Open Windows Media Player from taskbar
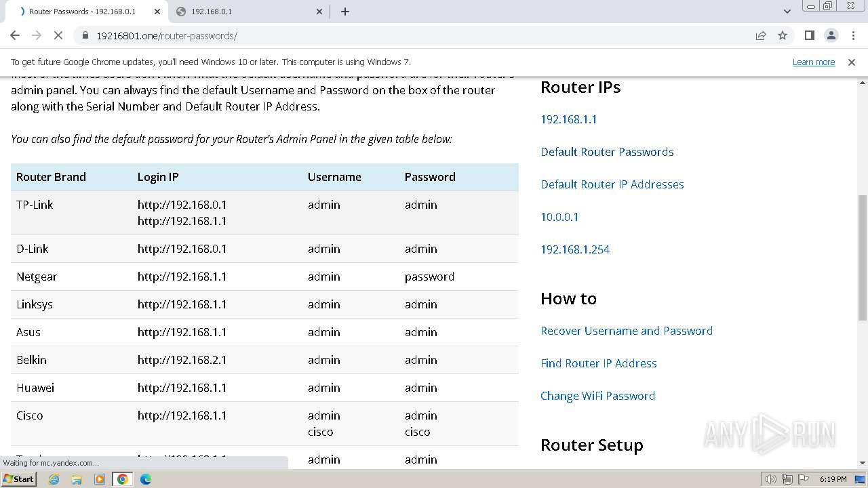 [x=100, y=479]
